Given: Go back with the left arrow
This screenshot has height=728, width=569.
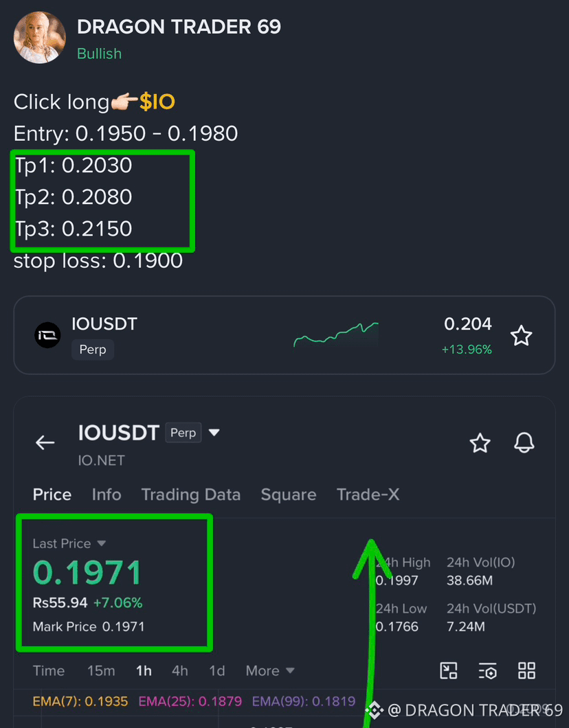Looking at the screenshot, I should point(45,442).
